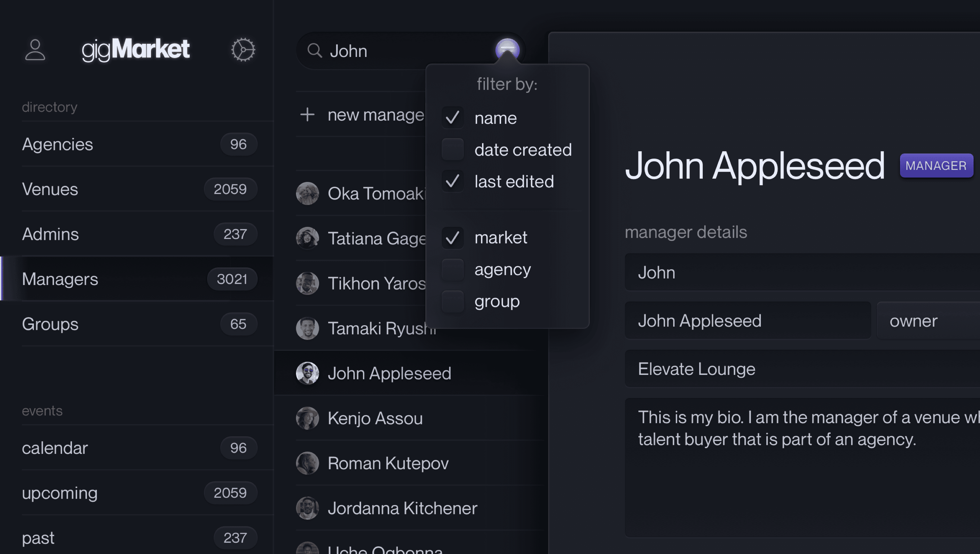Screen dimensions: 980x554
Task: Open Agencies in the directory sidebar
Action: point(57,144)
